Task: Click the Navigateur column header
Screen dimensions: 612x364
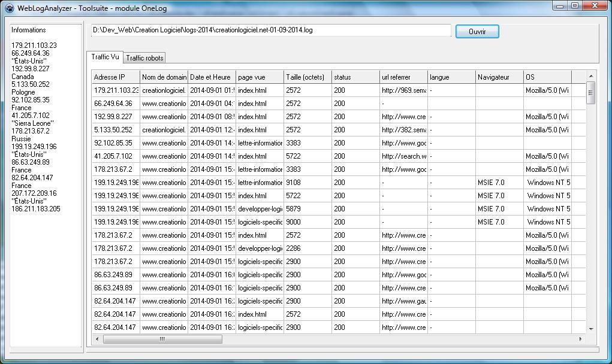Action: [x=498, y=77]
